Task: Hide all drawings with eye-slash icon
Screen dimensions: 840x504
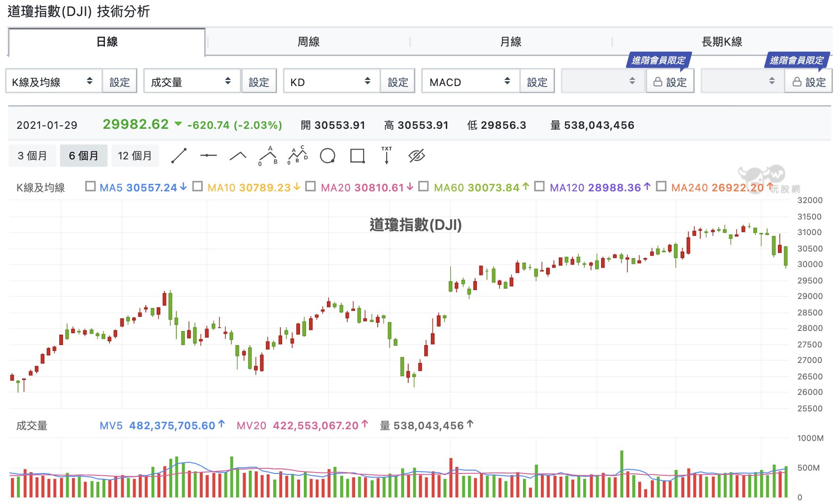Action: [x=417, y=156]
